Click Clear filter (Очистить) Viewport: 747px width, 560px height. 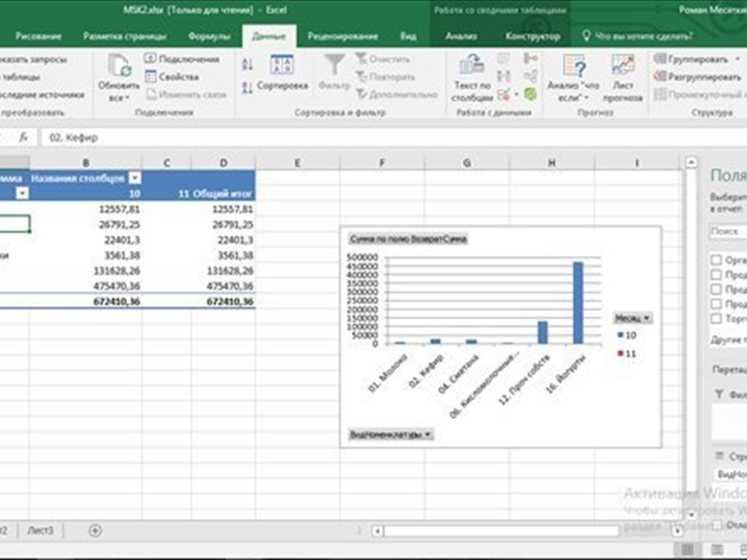tap(383, 59)
